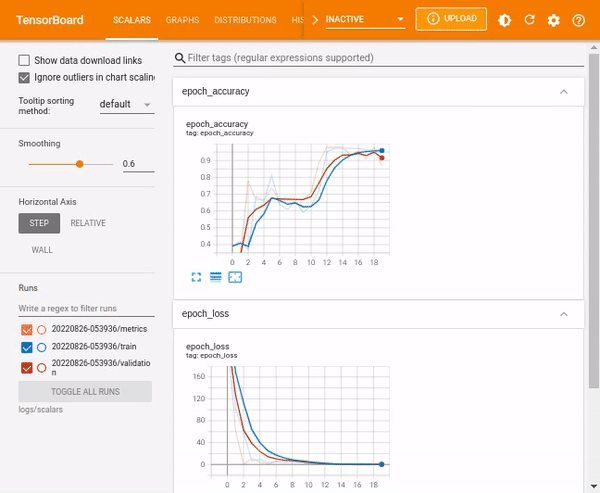This screenshot has width=600, height=493.
Task: Click the logs/scalars path text
Action: pos(41,410)
